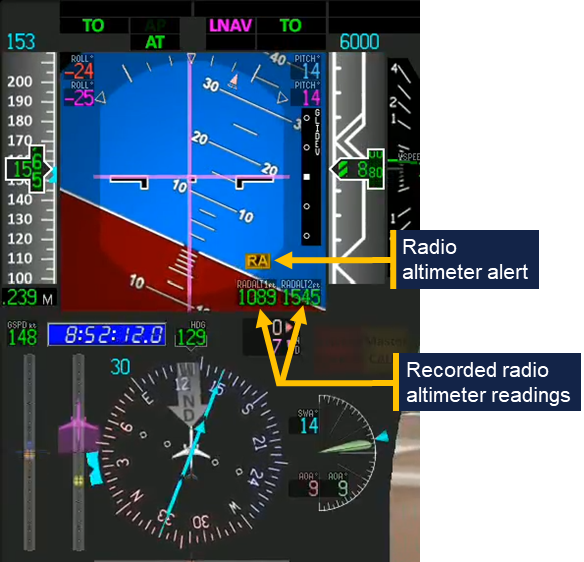Click the VSPEED label on vertical speed scale
The image size is (584, 562).
[409, 156]
